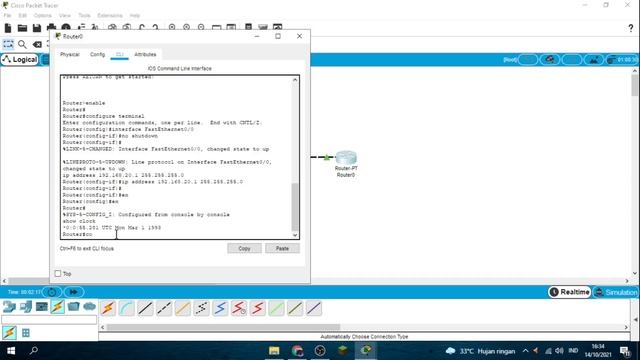Click Copy button in CLI window

(x=244, y=248)
